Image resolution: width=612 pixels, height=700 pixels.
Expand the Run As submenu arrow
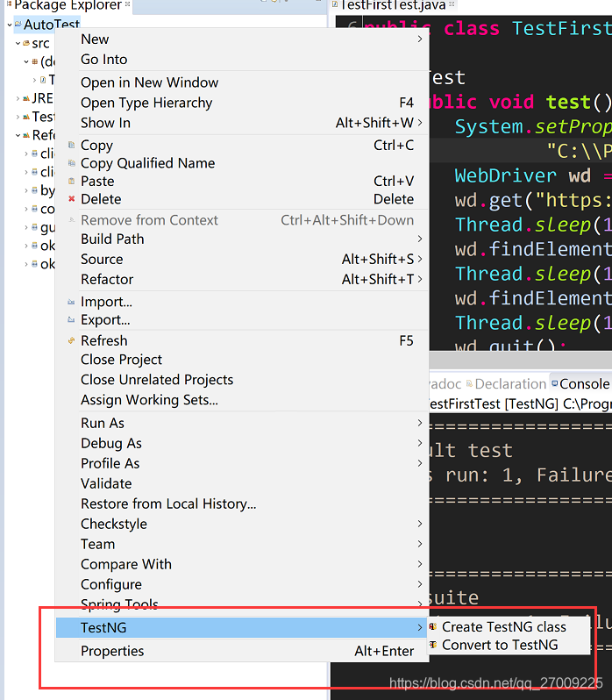click(x=420, y=423)
